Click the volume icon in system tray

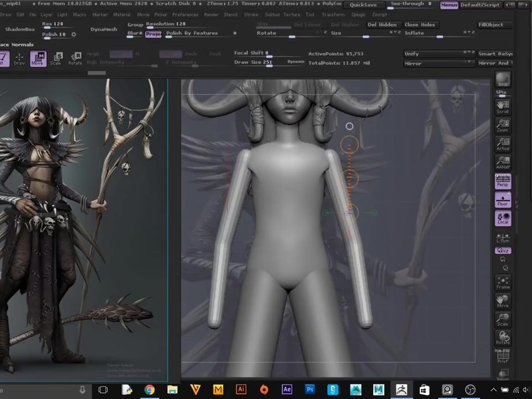click(x=527, y=390)
